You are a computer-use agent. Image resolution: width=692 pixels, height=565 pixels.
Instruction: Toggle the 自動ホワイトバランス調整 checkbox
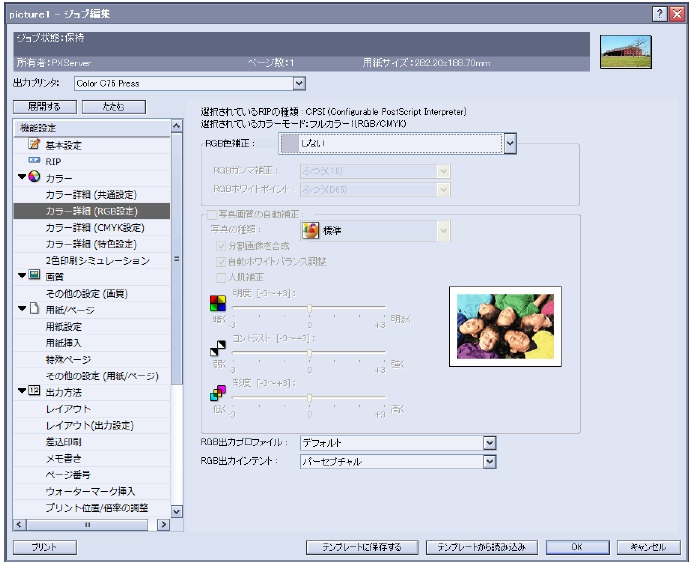(x=222, y=261)
